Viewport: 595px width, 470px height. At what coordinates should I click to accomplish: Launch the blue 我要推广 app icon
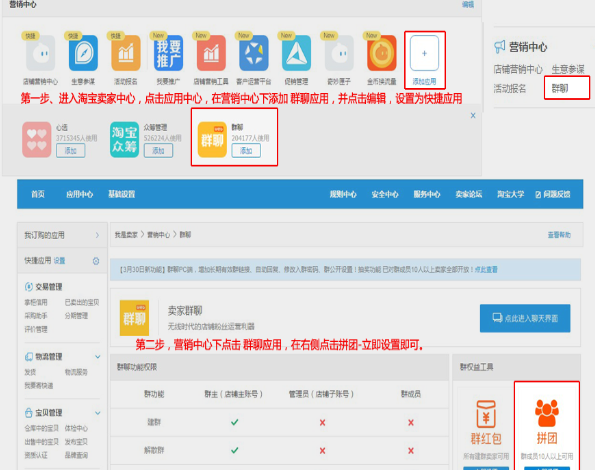click(168, 53)
